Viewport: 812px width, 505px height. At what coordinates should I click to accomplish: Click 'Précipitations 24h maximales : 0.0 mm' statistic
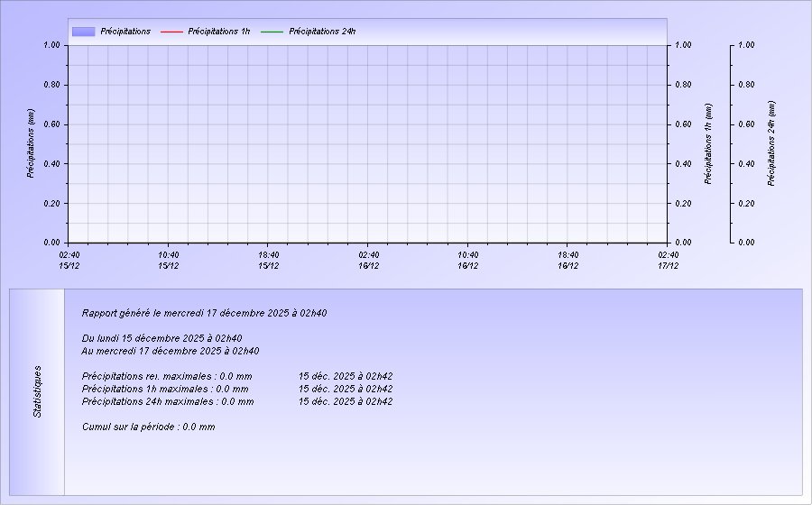168,401
